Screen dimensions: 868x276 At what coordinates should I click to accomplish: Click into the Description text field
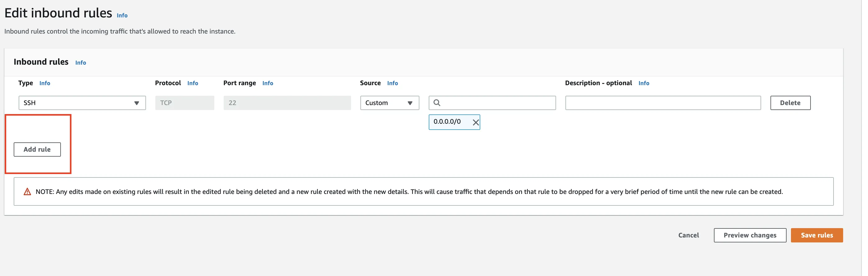(x=663, y=103)
